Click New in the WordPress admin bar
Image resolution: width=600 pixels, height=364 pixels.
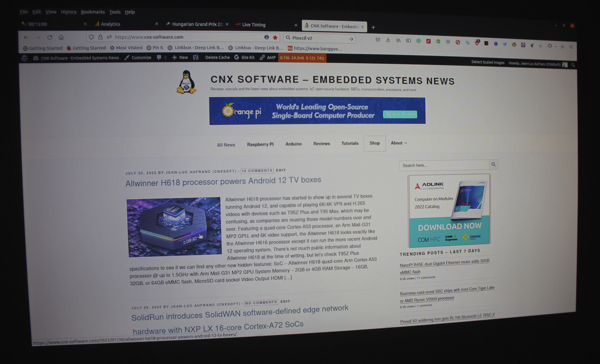180,57
